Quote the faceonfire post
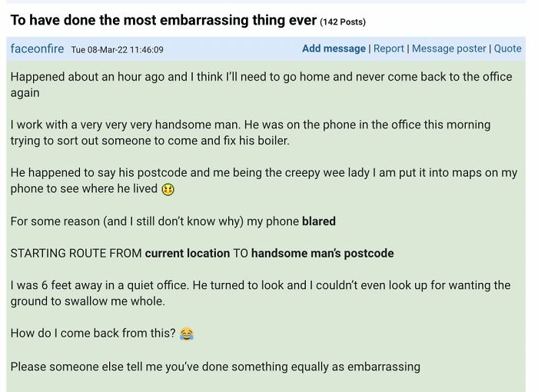 pos(507,48)
